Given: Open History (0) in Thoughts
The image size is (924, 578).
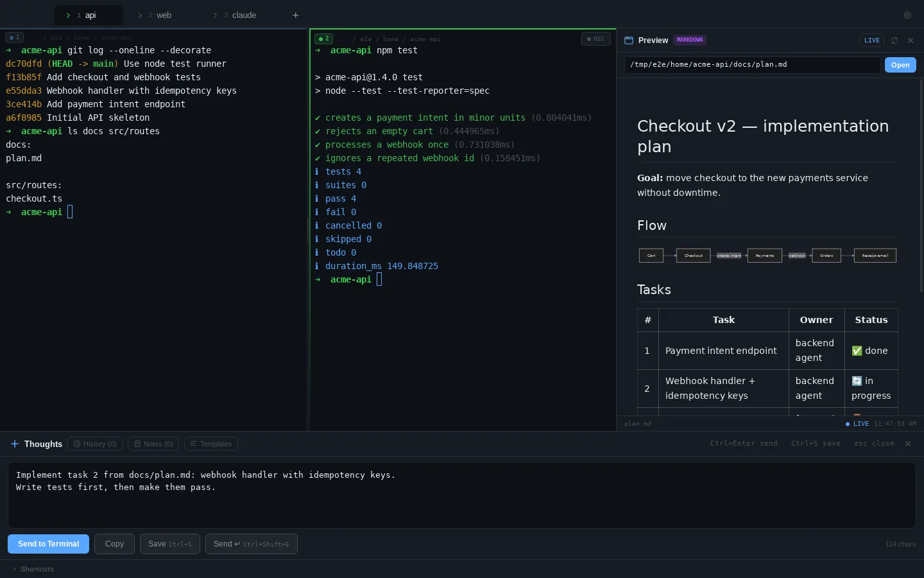Looking at the screenshot, I should [x=96, y=444].
